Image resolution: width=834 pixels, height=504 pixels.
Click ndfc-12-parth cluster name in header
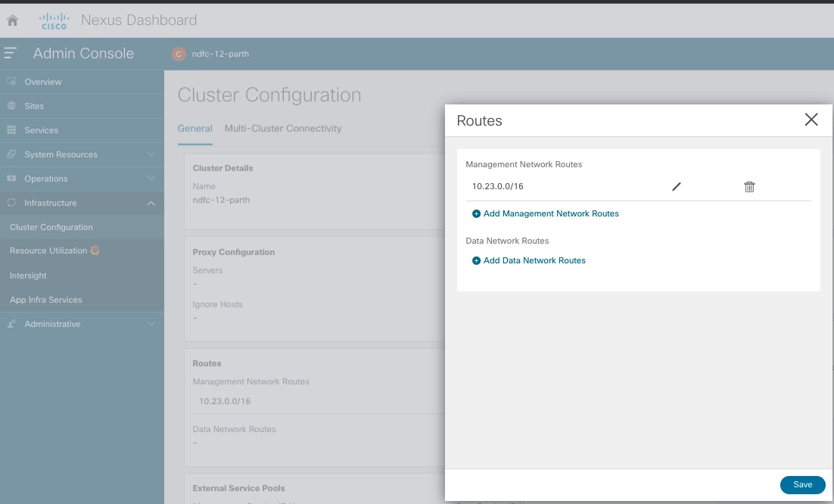(x=220, y=54)
